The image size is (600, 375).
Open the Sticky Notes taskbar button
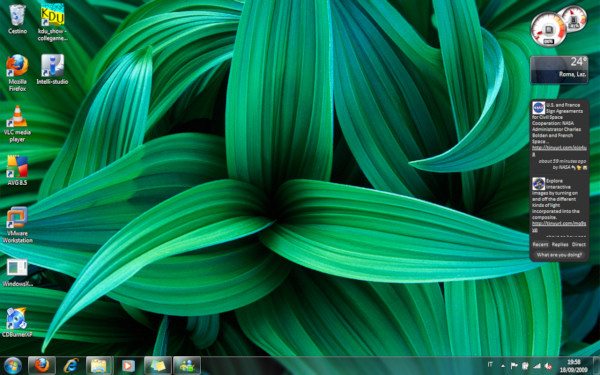(x=158, y=365)
